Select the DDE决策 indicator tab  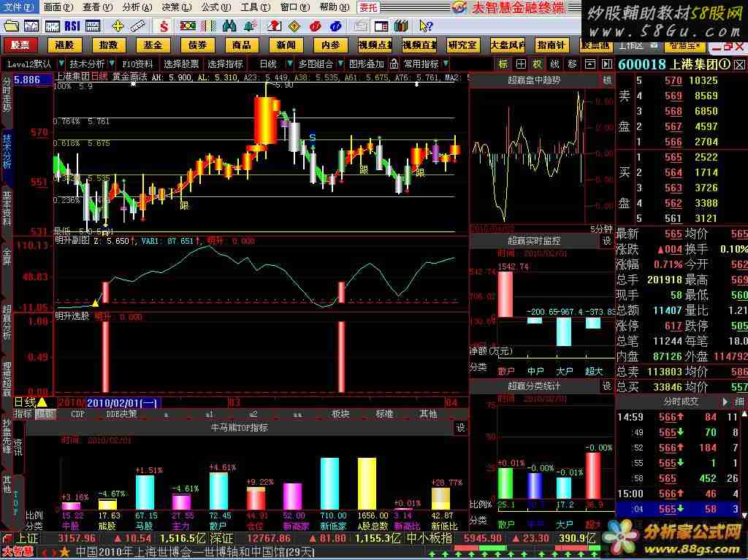click(121, 414)
